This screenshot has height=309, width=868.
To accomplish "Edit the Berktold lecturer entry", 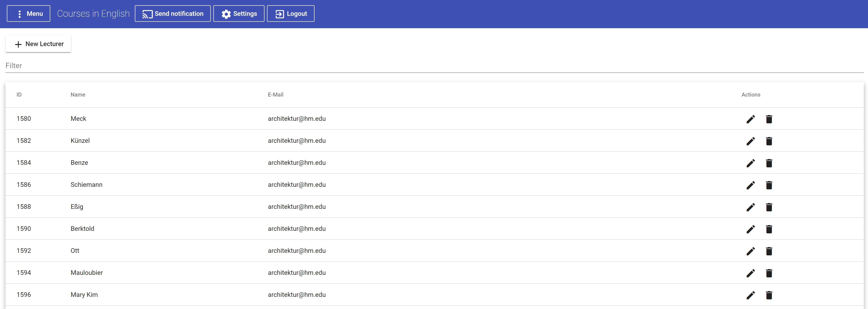I will pyautogui.click(x=750, y=229).
